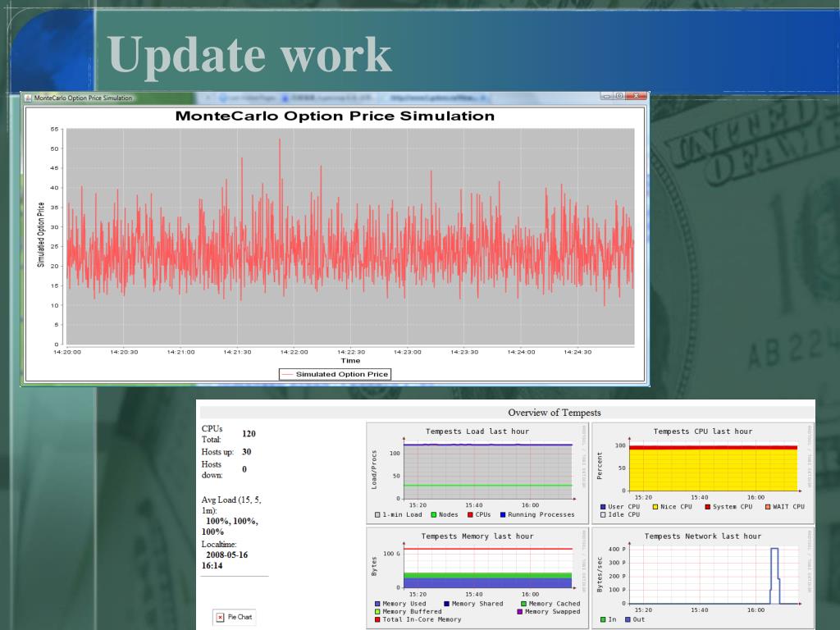
Task: Click the purple Memory Swapped legend swatch
Action: coord(519,612)
